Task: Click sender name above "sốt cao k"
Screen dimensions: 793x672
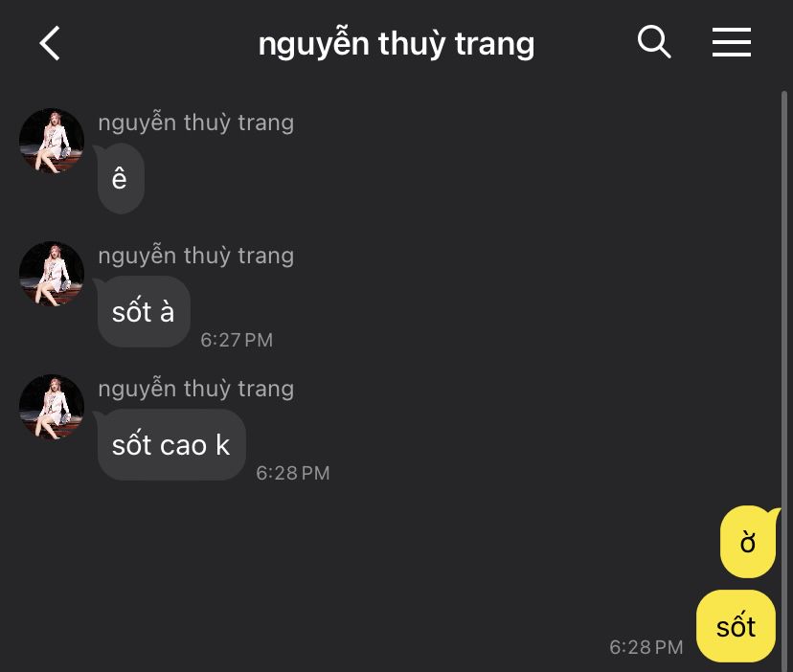Action: (x=195, y=389)
